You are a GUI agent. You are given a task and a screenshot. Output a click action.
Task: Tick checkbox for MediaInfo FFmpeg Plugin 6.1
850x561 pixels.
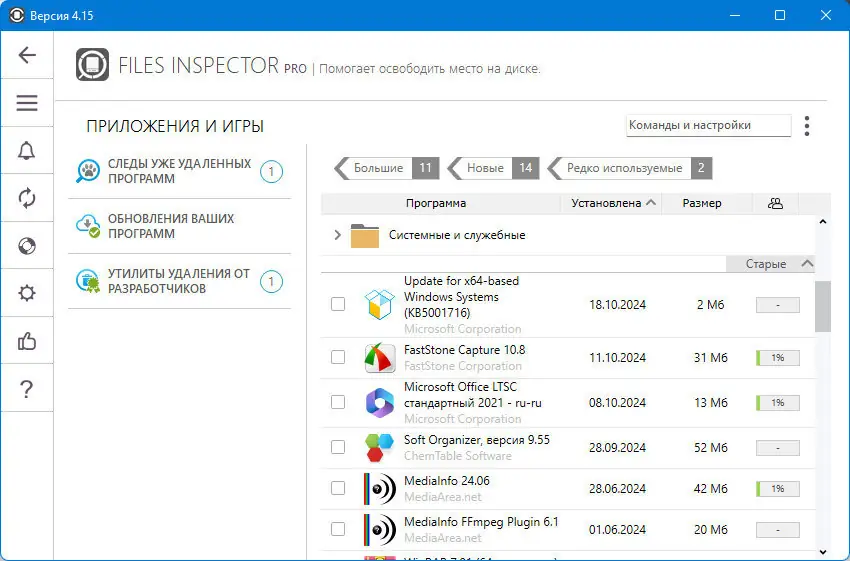click(x=338, y=529)
